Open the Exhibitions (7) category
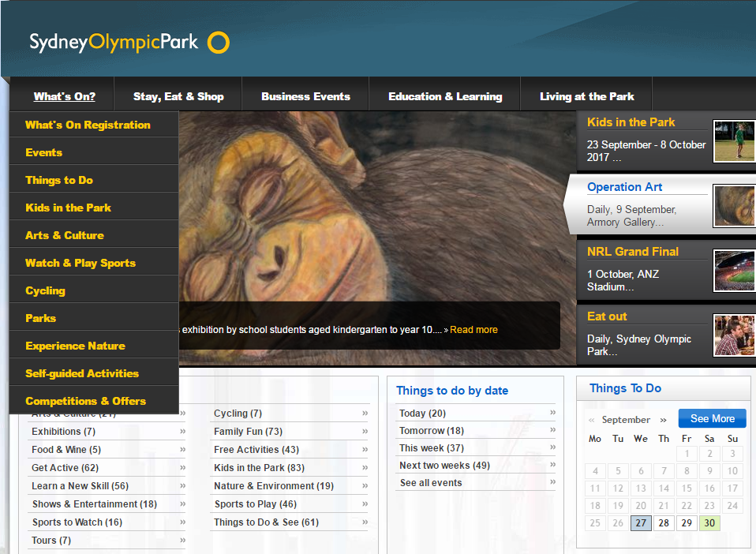Image resolution: width=756 pixels, height=554 pixels. point(64,432)
